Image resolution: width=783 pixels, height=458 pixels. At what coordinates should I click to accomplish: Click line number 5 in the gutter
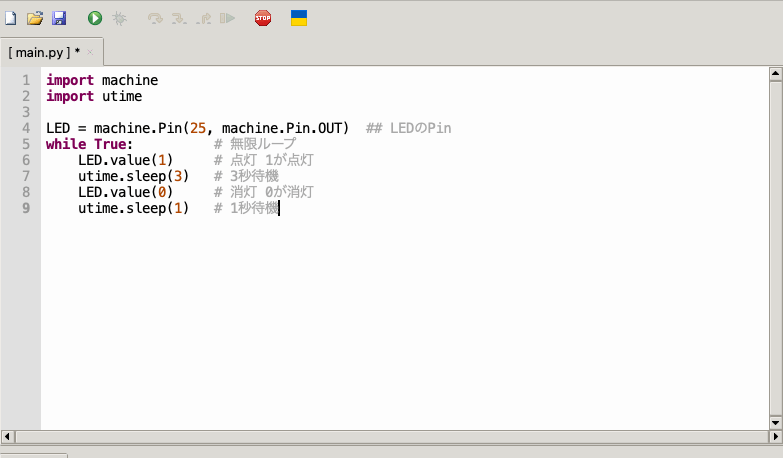[26, 144]
